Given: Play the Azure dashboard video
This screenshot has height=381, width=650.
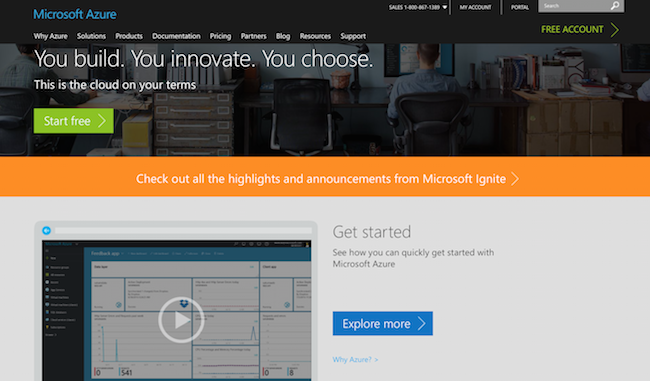Looking at the screenshot, I should pos(181,320).
